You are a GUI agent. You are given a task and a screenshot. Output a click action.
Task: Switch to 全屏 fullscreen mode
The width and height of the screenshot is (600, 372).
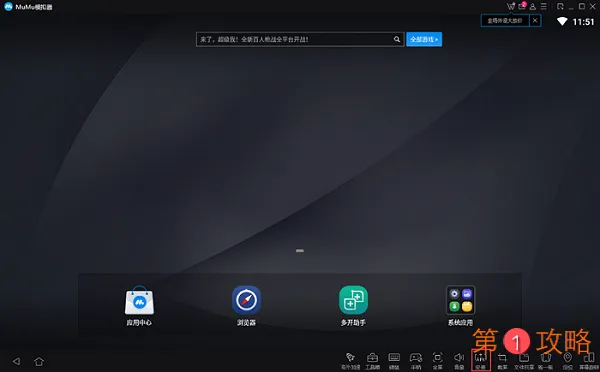(437, 361)
